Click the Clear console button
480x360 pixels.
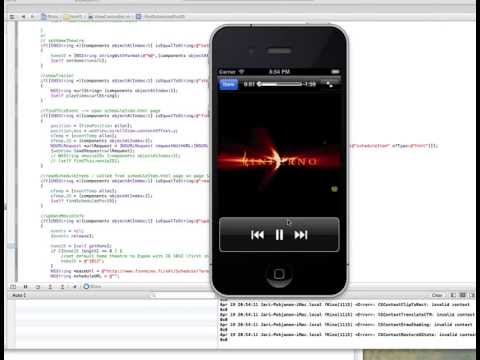pyautogui.click(x=437, y=295)
